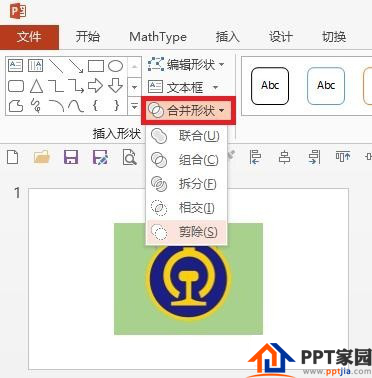Choose the Isosceles Triangle shape
The width and height of the screenshot is (372, 378).
tap(36, 86)
